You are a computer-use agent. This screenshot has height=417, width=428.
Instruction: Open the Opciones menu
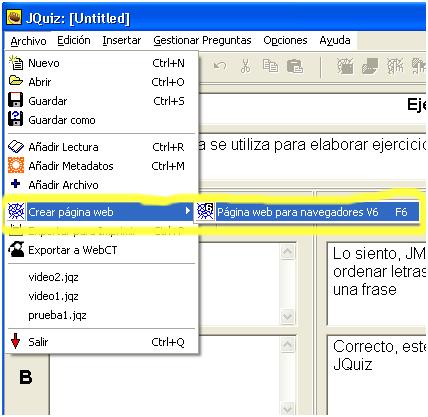click(285, 40)
